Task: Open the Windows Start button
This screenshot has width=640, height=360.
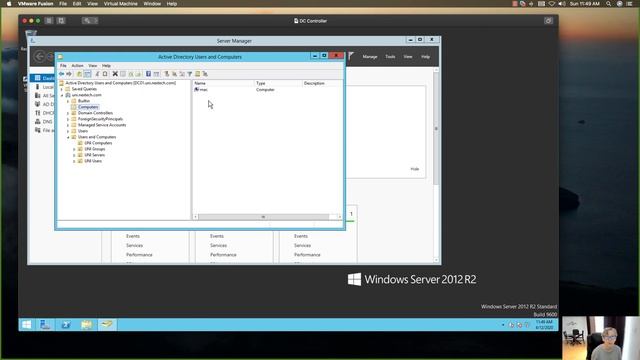Action: pos(27,324)
